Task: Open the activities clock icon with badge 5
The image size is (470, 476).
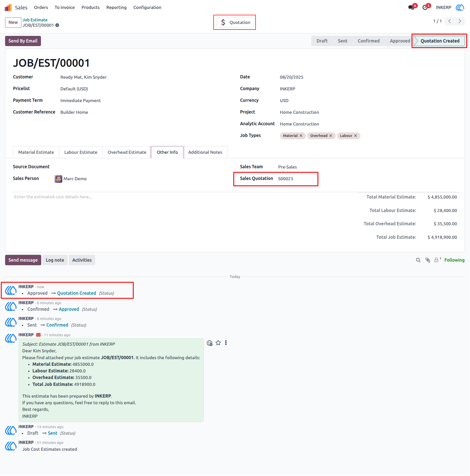Action: tap(425, 7)
